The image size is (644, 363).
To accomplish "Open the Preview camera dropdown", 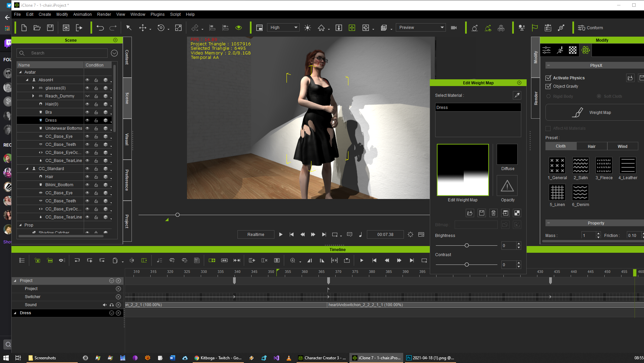I will [x=421, y=28].
